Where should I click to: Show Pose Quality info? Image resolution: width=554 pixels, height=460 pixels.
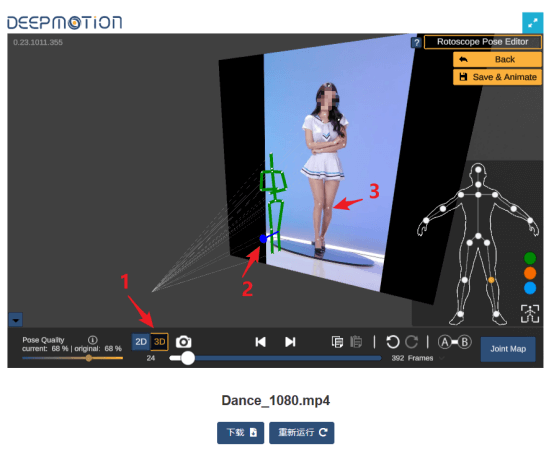click(93, 340)
